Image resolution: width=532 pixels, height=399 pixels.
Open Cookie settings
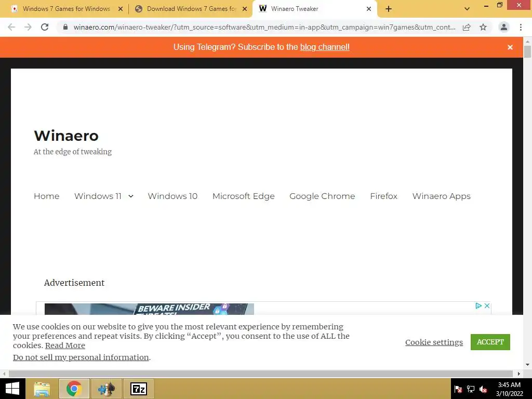click(434, 342)
